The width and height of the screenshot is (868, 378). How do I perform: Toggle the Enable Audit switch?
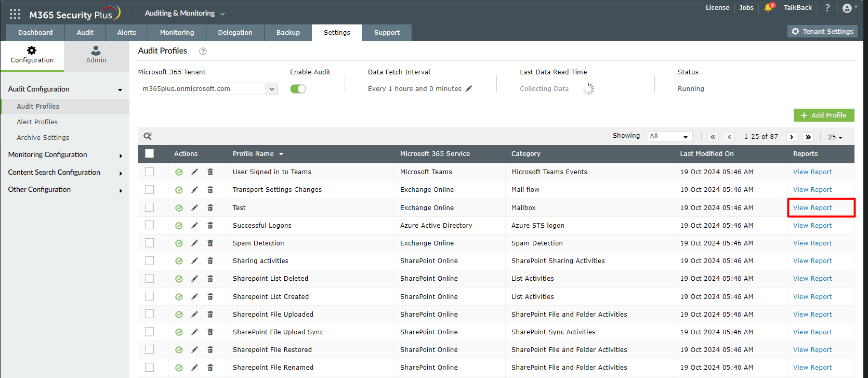(x=298, y=89)
